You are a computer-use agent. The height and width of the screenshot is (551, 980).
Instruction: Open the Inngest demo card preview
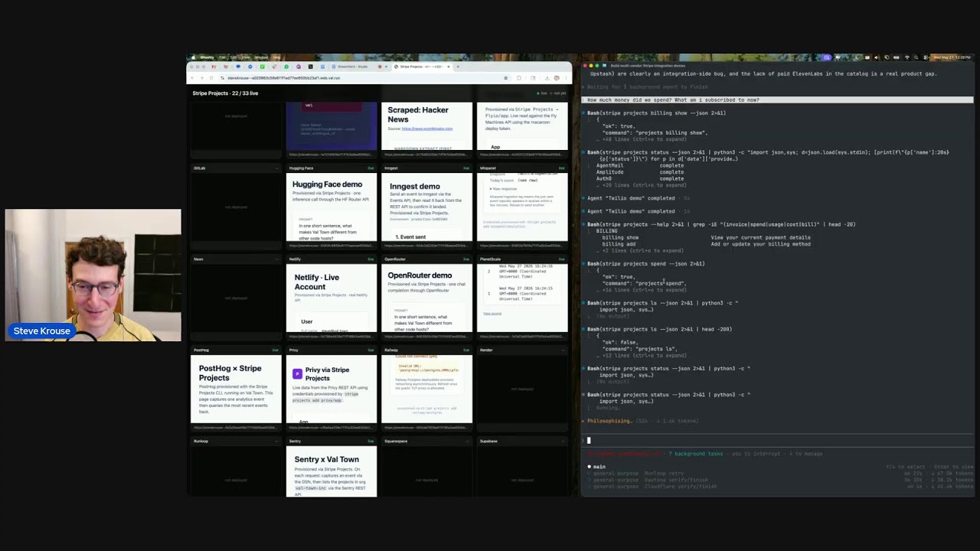coord(427,207)
